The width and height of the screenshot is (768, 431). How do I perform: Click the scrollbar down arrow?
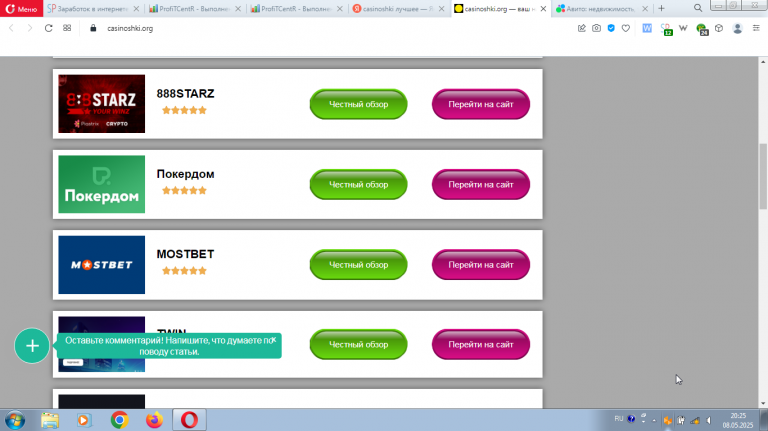point(763,404)
